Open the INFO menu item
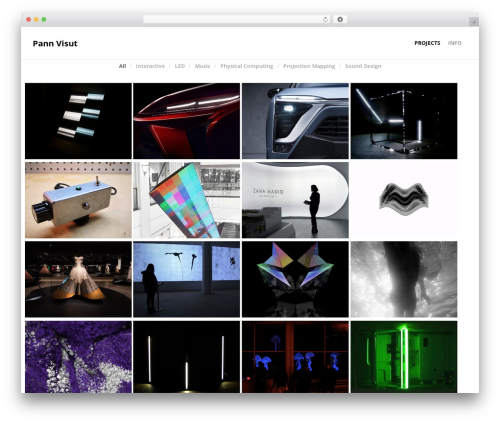Viewport: 500px width, 423px height. pos(454,43)
